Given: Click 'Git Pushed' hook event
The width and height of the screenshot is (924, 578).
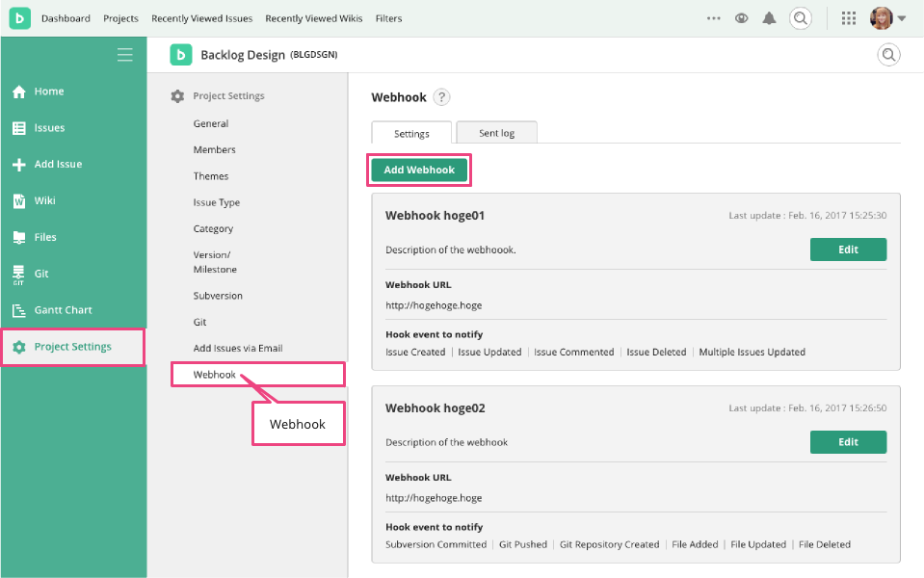Looking at the screenshot, I should [523, 544].
